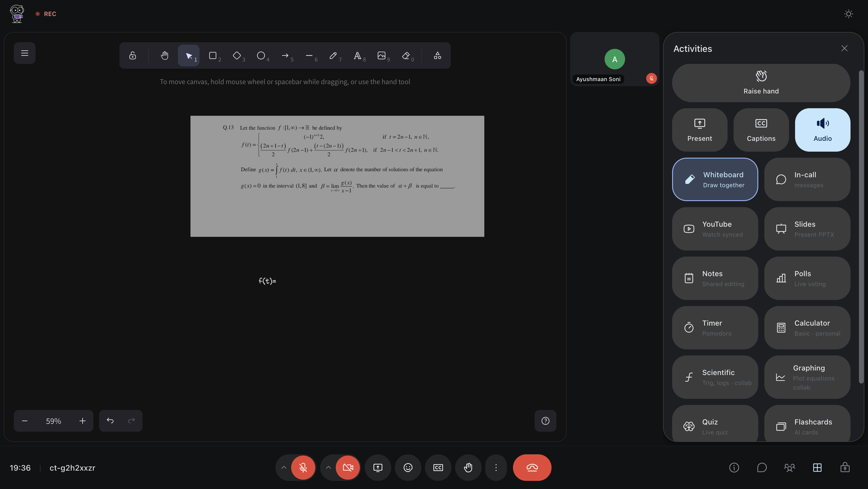868x489 pixels.
Task: Open meeting info icon
Action: click(x=734, y=467)
